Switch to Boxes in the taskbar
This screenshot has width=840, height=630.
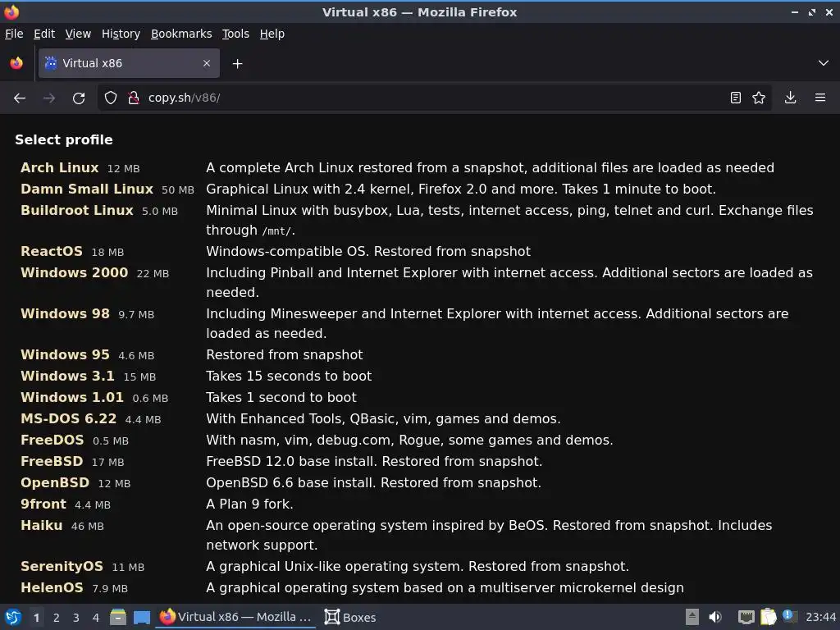350,617
